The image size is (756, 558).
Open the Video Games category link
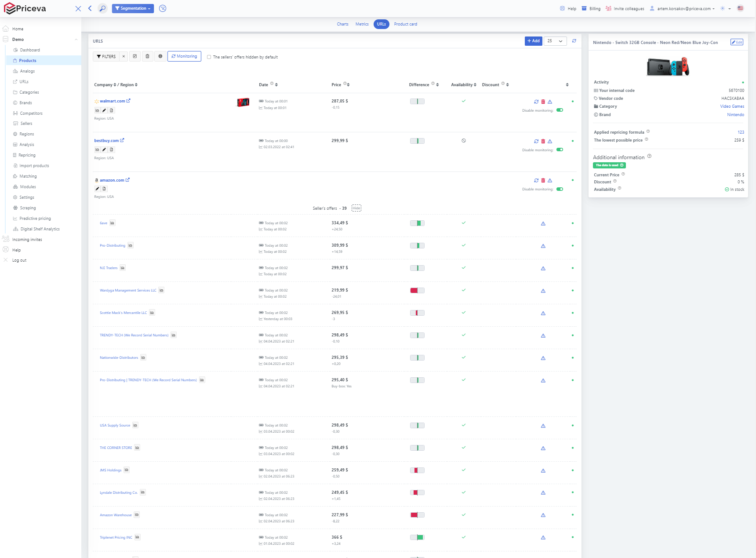[732, 106]
